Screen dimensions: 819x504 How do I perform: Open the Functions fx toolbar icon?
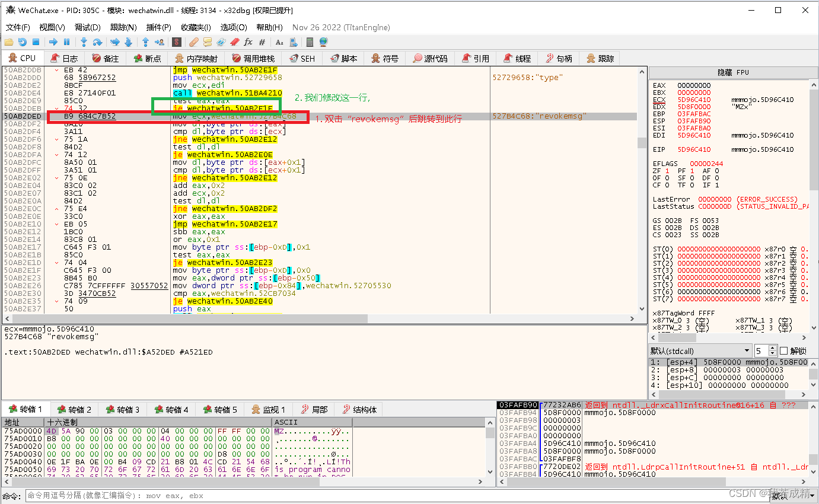[x=248, y=42]
